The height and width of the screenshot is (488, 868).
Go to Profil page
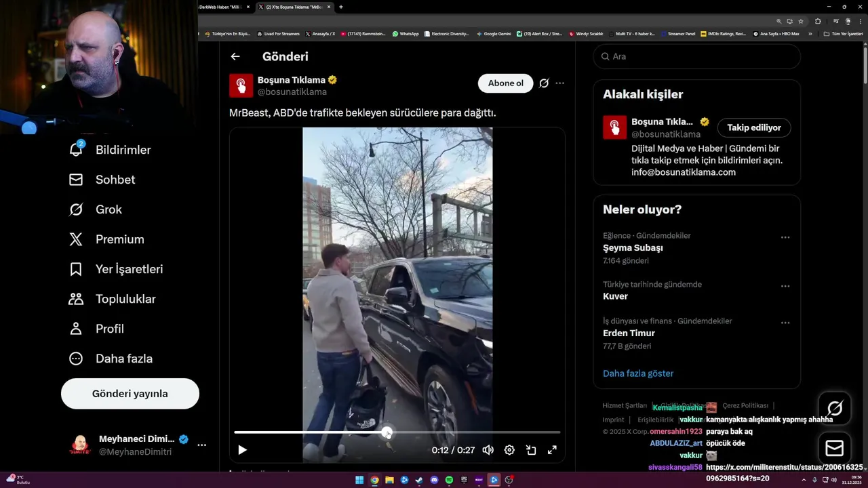(x=96, y=329)
